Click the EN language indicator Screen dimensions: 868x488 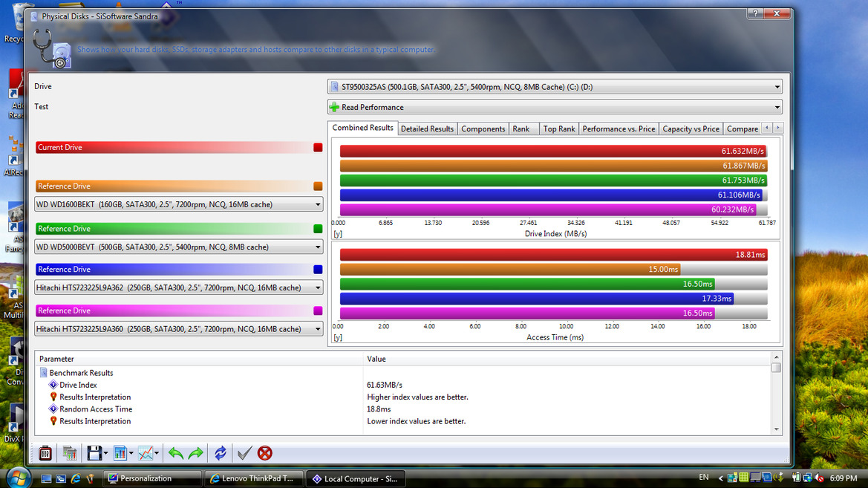pyautogui.click(x=704, y=478)
